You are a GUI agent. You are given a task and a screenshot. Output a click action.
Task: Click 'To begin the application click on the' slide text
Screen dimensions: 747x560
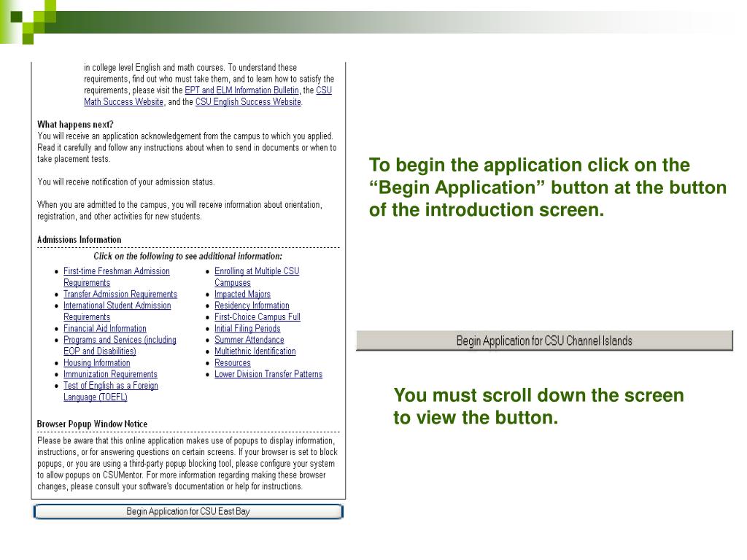point(530,165)
